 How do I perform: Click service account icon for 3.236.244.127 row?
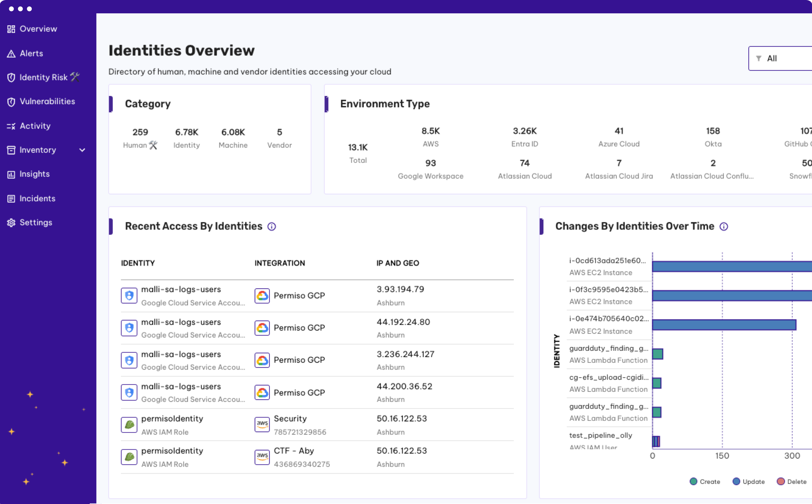(x=129, y=360)
